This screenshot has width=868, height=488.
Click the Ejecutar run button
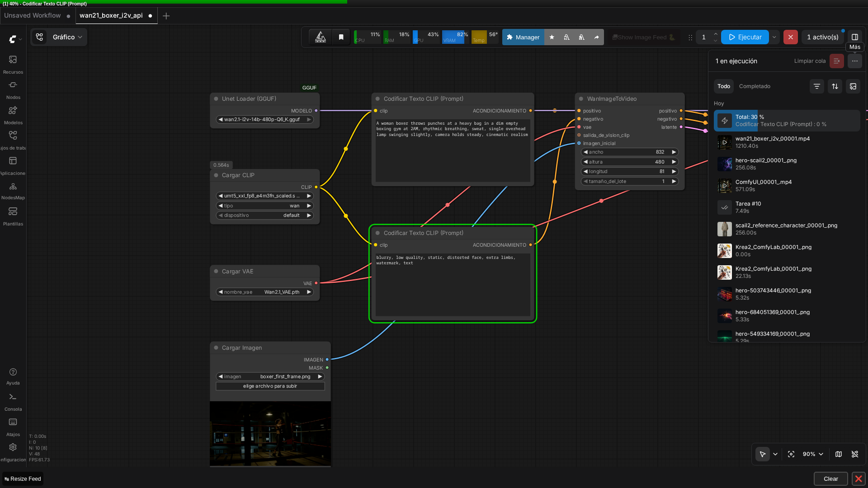[x=745, y=37]
